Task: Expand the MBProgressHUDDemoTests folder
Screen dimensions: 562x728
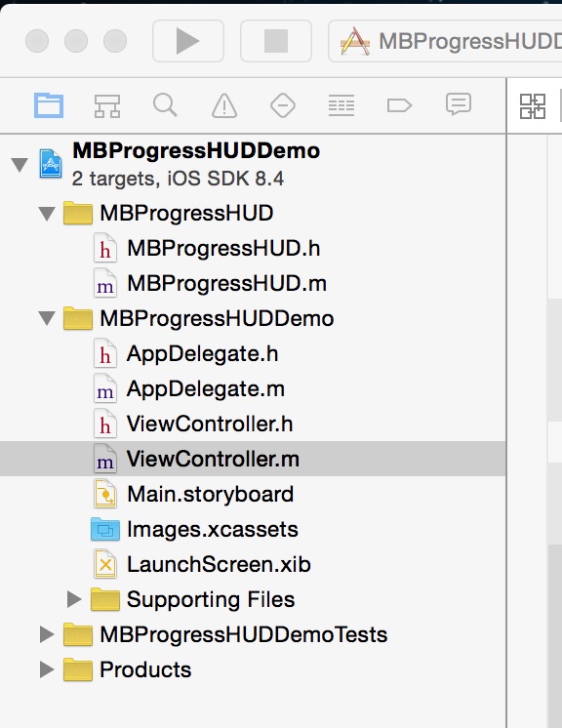Action: 47,634
